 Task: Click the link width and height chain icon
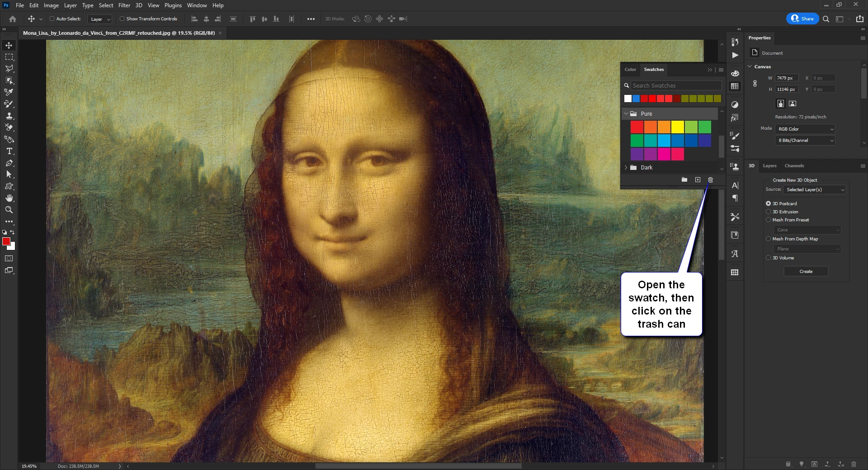[755, 84]
